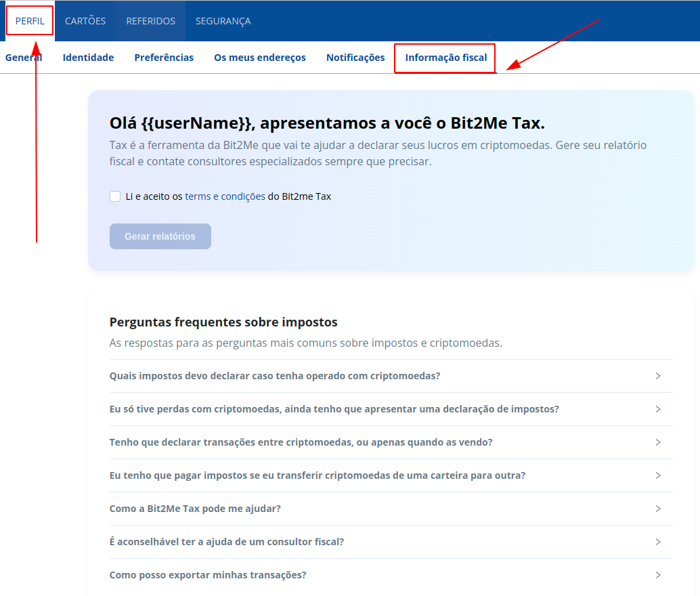
Task: Go to the SEGURANÇA tab
Action: 223,21
